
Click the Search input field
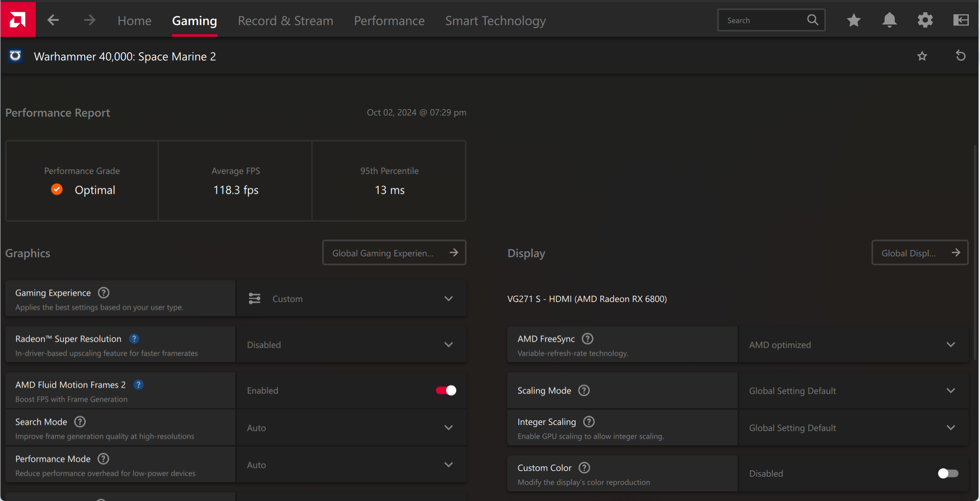coord(763,20)
